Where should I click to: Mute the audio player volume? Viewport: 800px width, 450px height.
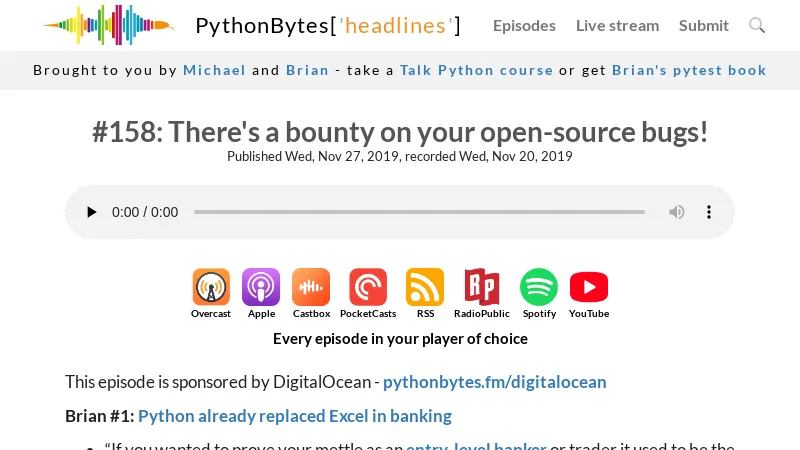[x=677, y=212]
